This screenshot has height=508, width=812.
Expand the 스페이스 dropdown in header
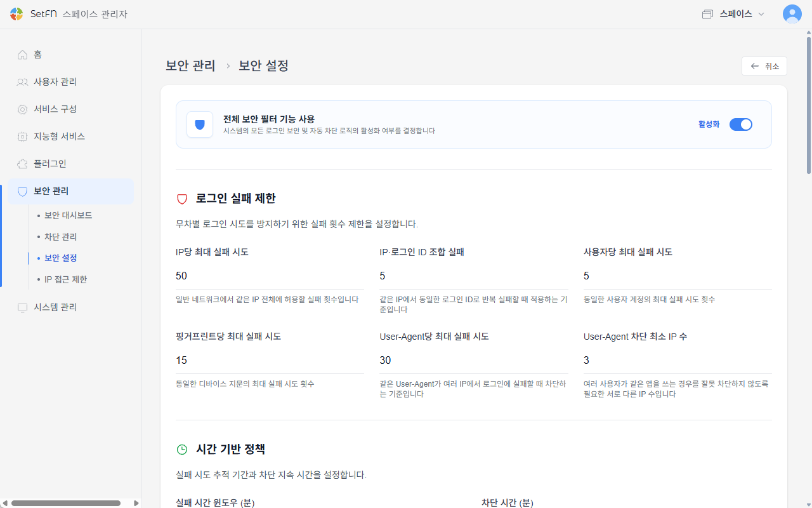pos(733,14)
